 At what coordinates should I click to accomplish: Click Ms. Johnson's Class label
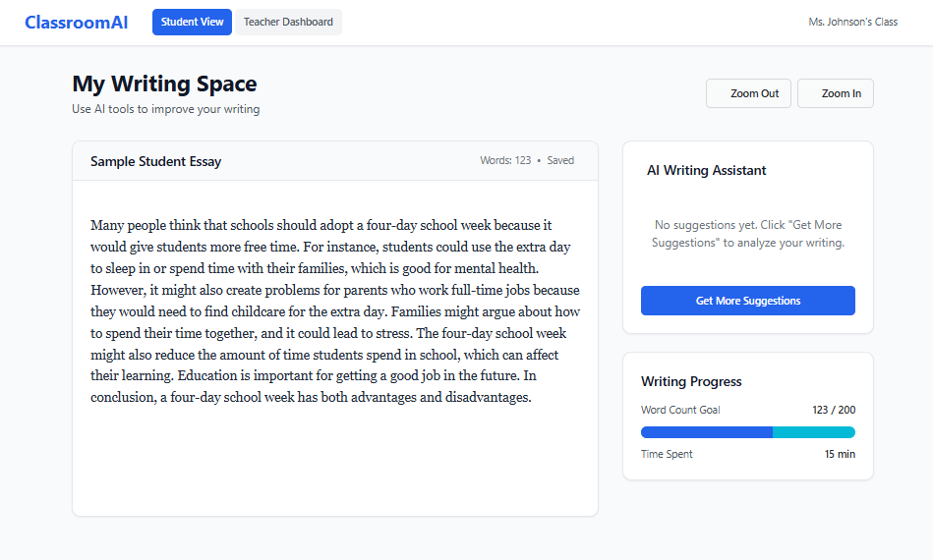[x=852, y=22]
